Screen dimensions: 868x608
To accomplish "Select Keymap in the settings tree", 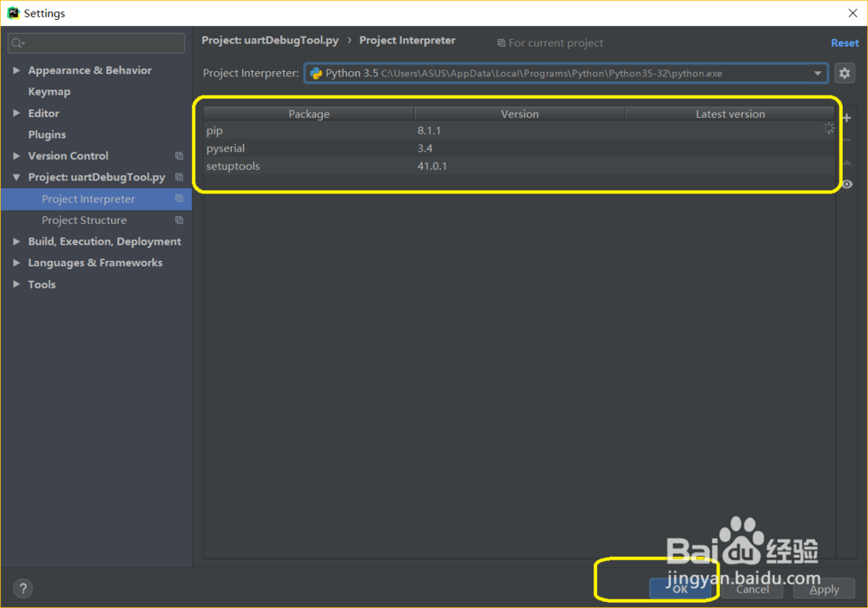I will click(x=49, y=92).
